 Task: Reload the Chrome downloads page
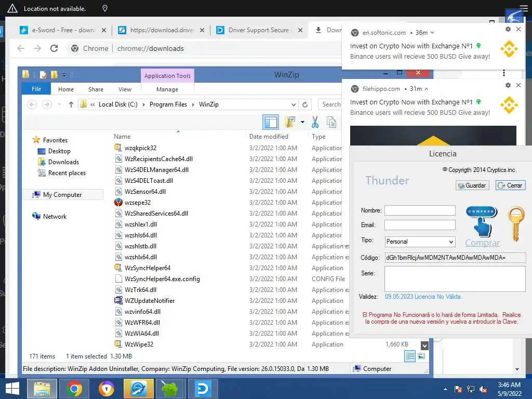pos(54,48)
